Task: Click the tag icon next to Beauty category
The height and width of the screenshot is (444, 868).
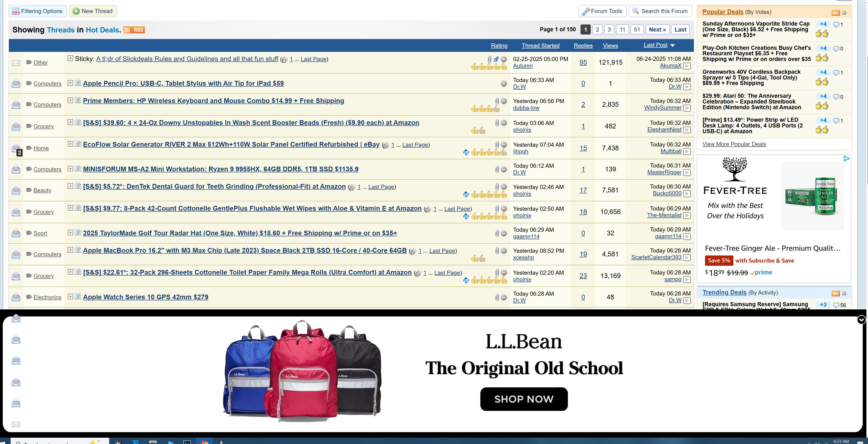Action: (29, 190)
